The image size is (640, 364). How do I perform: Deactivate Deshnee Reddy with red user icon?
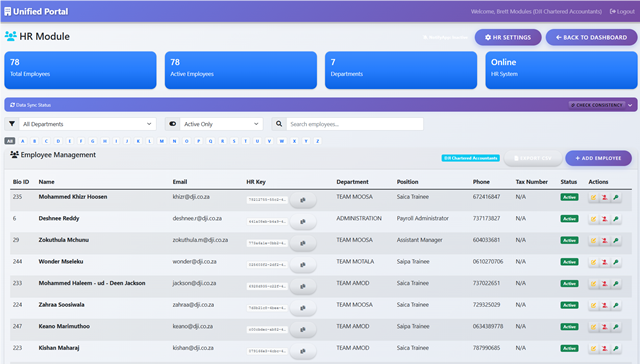click(604, 219)
